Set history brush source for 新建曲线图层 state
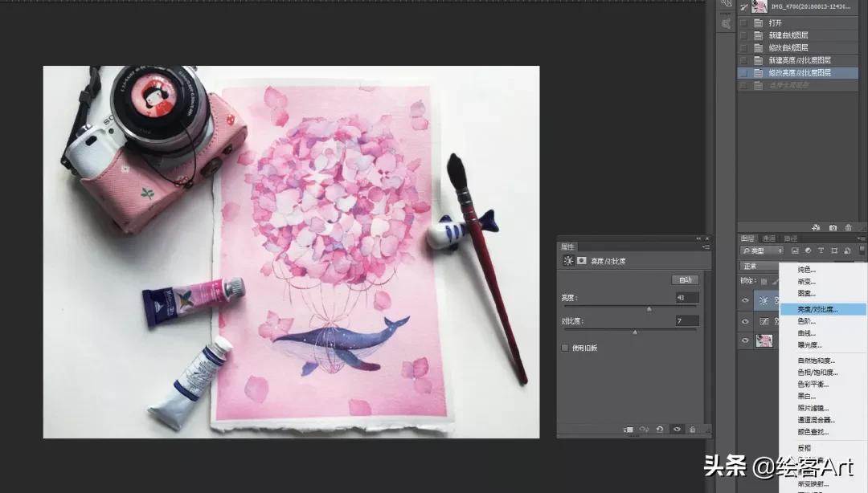868x493 pixels. [x=744, y=35]
